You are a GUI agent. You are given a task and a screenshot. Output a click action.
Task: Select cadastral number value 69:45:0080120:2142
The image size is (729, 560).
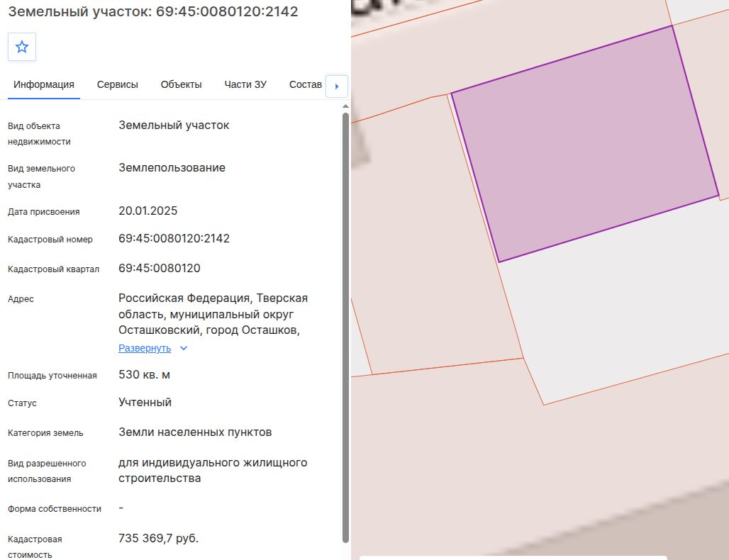[174, 238]
